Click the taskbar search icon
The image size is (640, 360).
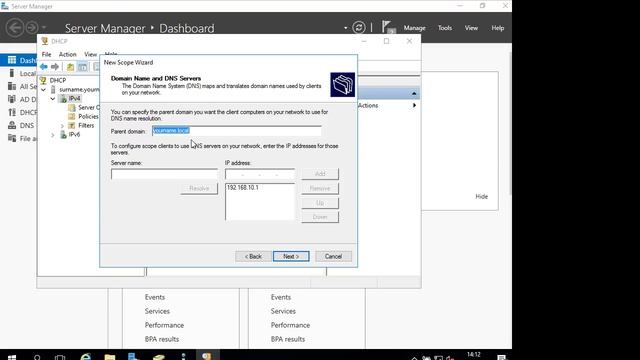(x=37, y=357)
